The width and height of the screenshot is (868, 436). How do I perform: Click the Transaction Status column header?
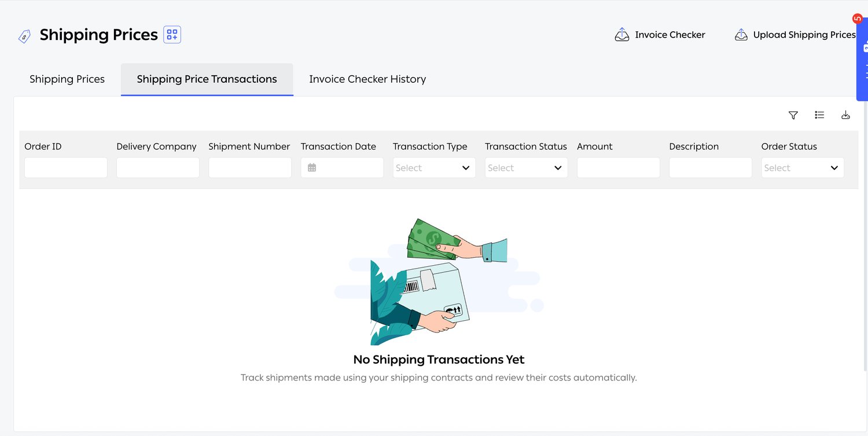pyautogui.click(x=526, y=146)
